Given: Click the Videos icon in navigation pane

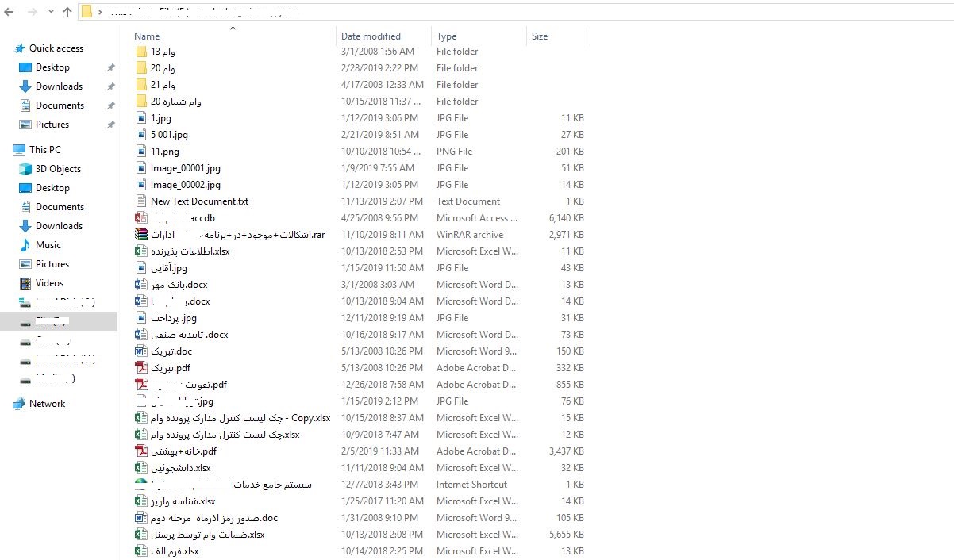Looking at the screenshot, I should click(x=25, y=283).
